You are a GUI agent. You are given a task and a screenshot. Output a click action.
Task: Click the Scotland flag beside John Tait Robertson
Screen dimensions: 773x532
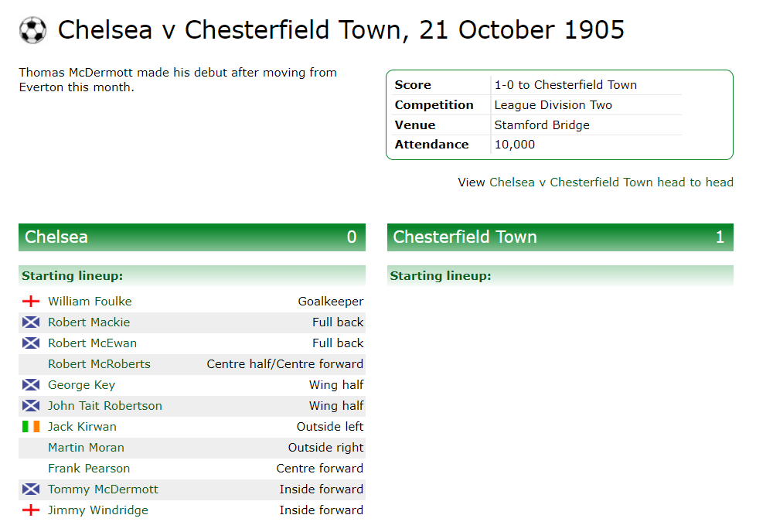click(31, 406)
